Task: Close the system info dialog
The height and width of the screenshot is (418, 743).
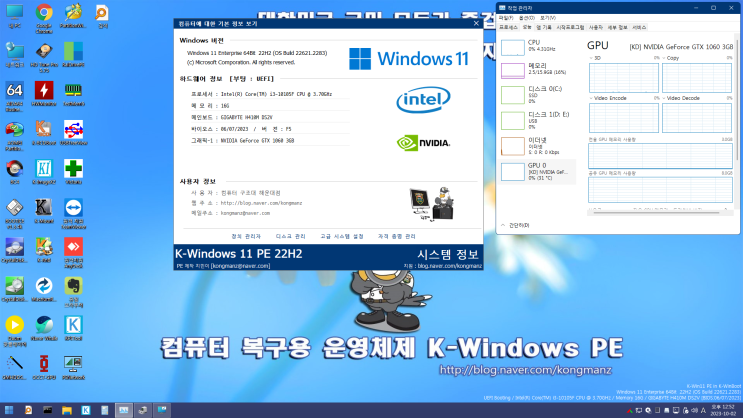Action: point(476,23)
